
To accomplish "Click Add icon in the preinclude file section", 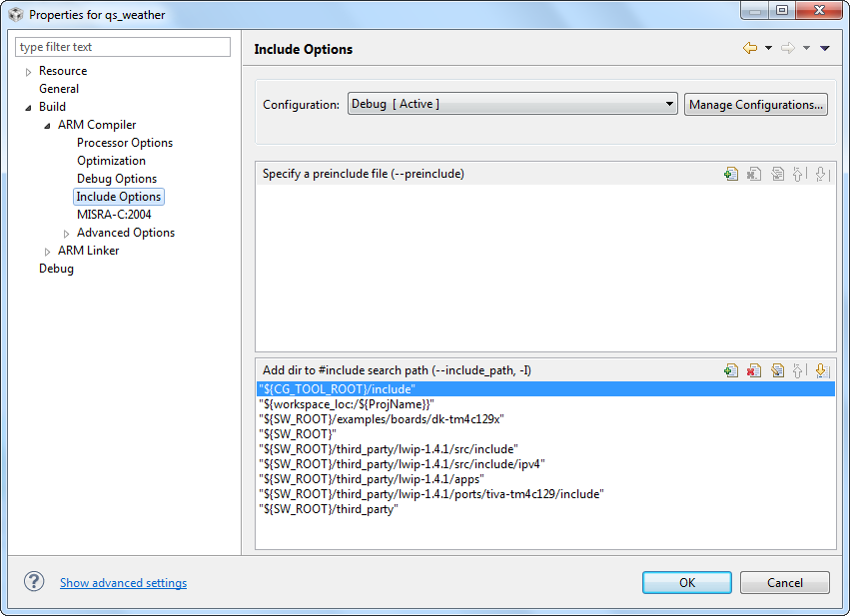I will click(731, 174).
